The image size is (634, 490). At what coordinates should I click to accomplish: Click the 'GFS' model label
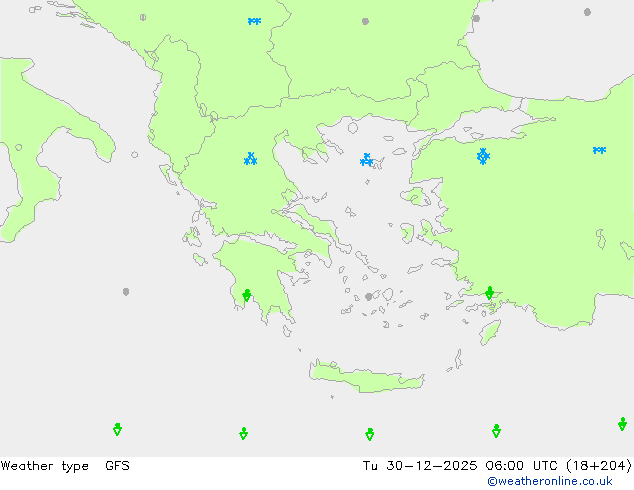pos(117,466)
